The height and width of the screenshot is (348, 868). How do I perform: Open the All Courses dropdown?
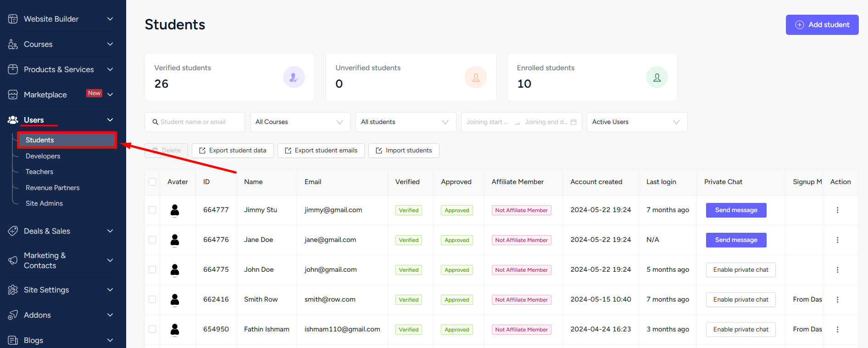[300, 122]
